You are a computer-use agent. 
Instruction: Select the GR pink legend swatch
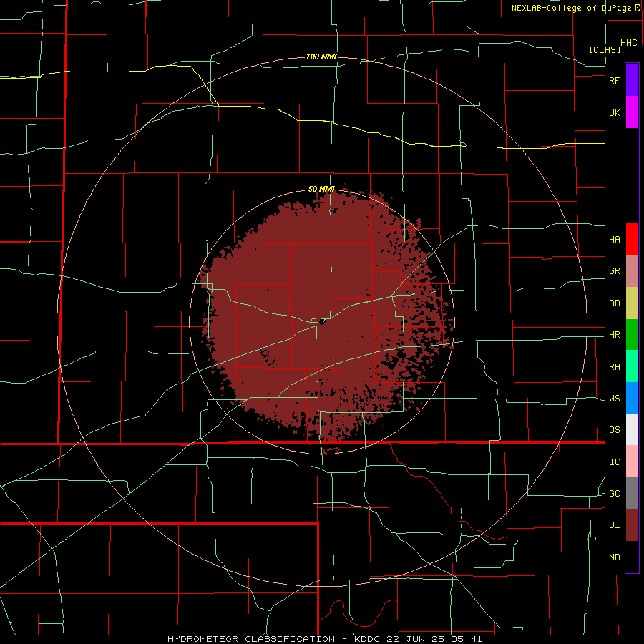632,271
